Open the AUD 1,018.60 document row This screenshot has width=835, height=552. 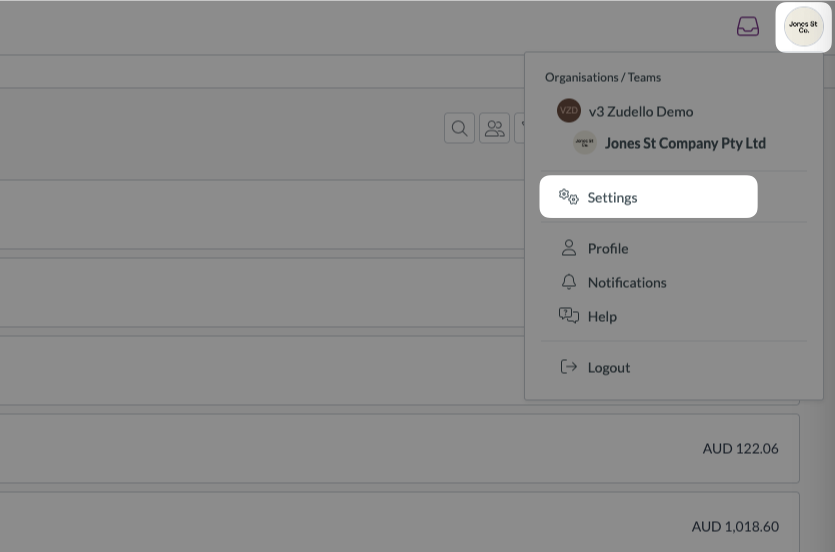pos(399,522)
